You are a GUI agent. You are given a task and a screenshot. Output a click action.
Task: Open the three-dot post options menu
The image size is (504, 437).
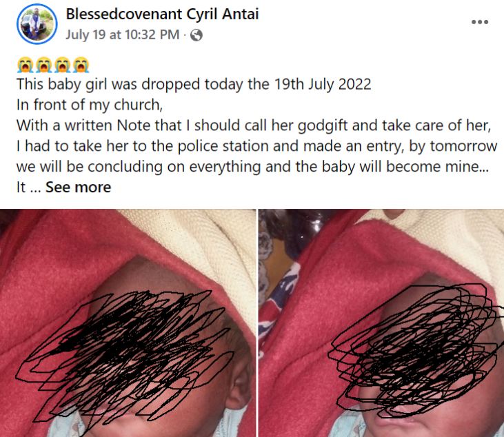click(480, 22)
